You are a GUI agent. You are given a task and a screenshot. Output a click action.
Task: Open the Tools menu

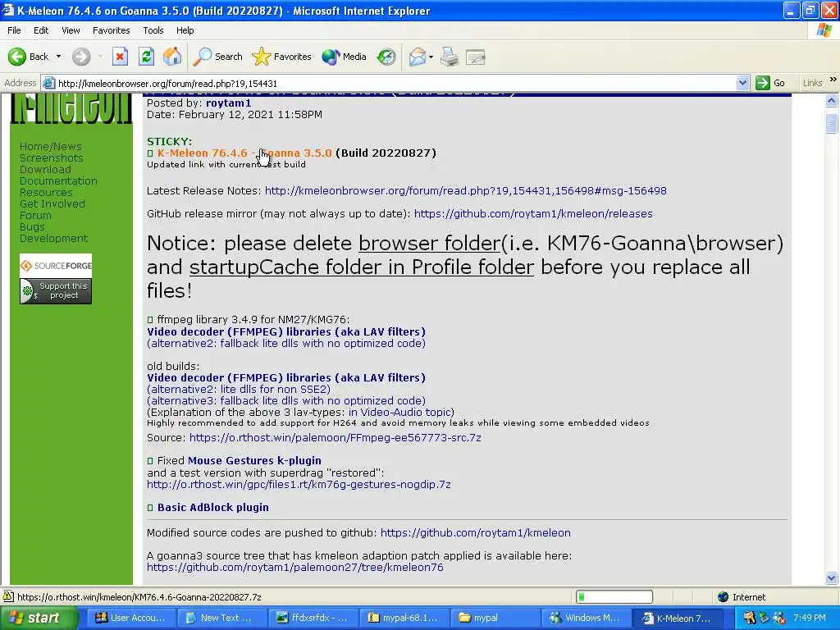pos(153,30)
